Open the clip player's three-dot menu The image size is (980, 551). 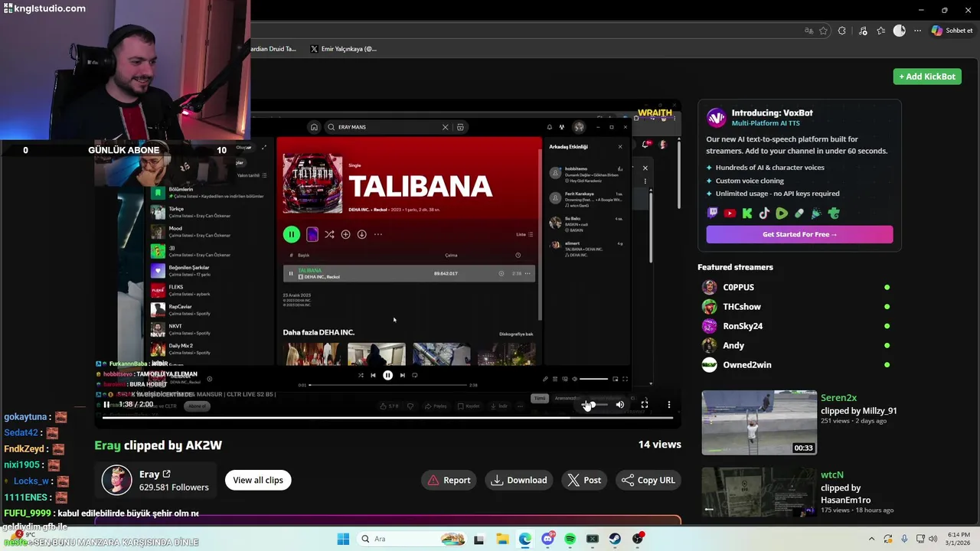click(x=669, y=404)
